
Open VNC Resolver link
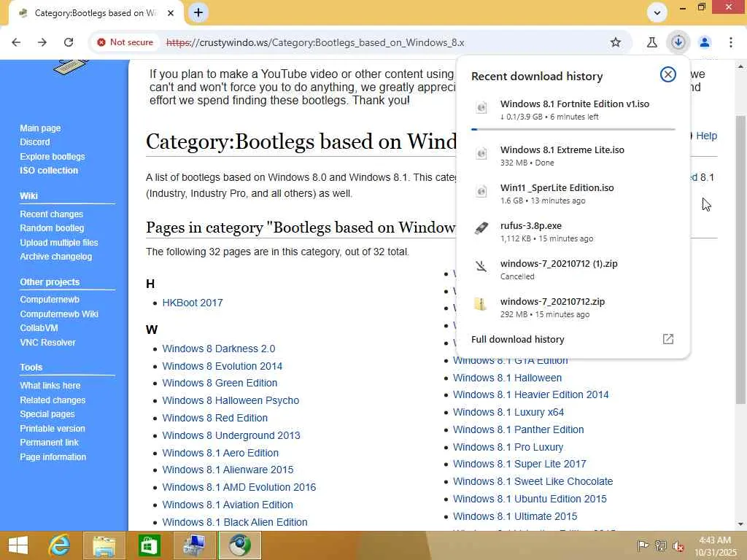coord(47,343)
